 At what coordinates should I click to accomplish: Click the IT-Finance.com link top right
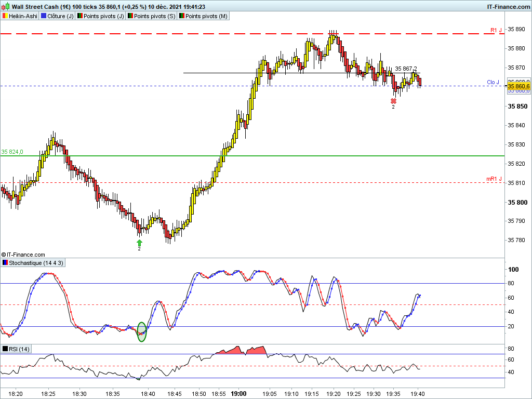coord(508,7)
